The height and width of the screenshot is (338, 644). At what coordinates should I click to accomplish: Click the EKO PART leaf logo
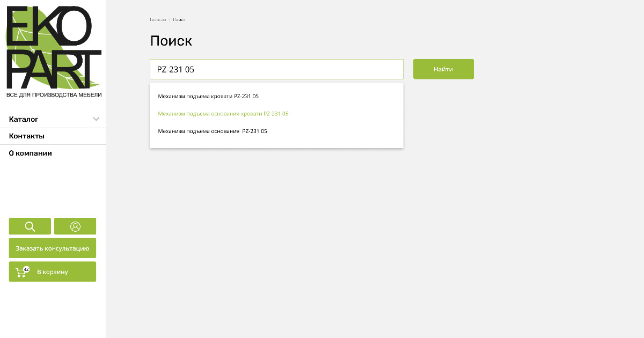[53, 48]
